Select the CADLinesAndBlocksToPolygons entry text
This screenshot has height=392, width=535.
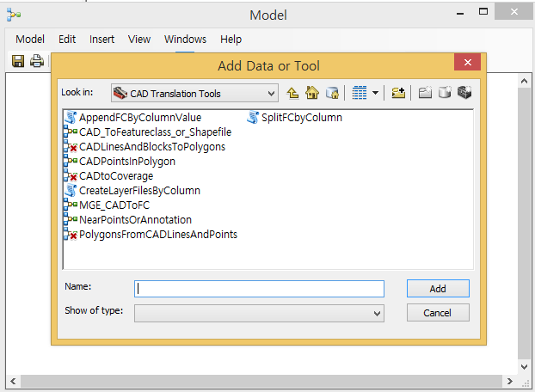(152, 147)
